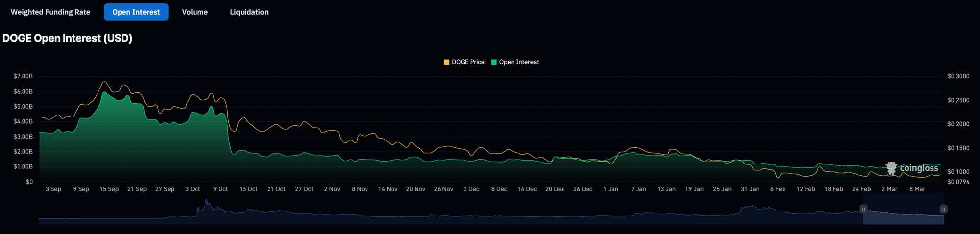Open the Volume tab
Screen dimensions: 980x234
coord(195,12)
